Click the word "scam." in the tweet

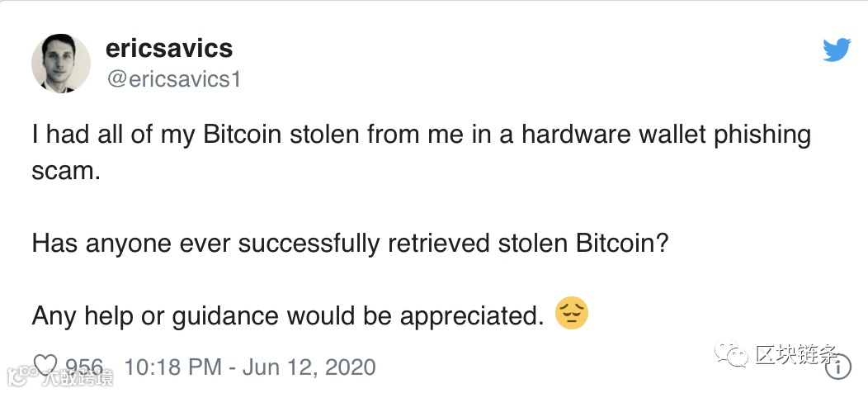tap(65, 173)
